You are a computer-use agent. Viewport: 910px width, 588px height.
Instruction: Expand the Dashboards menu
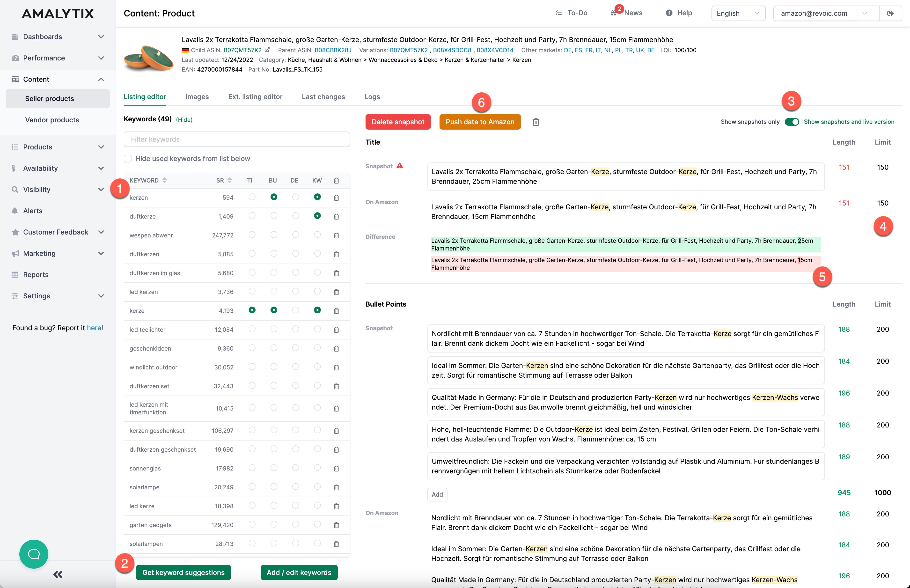pyautogui.click(x=58, y=37)
